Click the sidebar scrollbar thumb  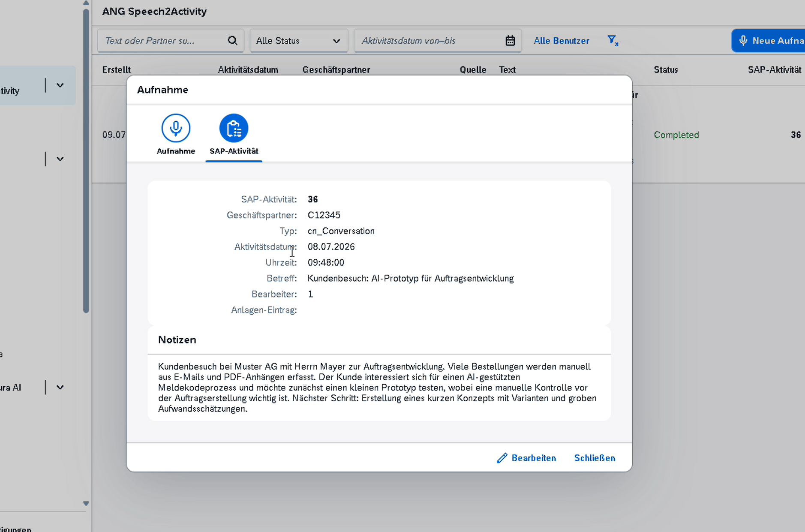(86, 161)
